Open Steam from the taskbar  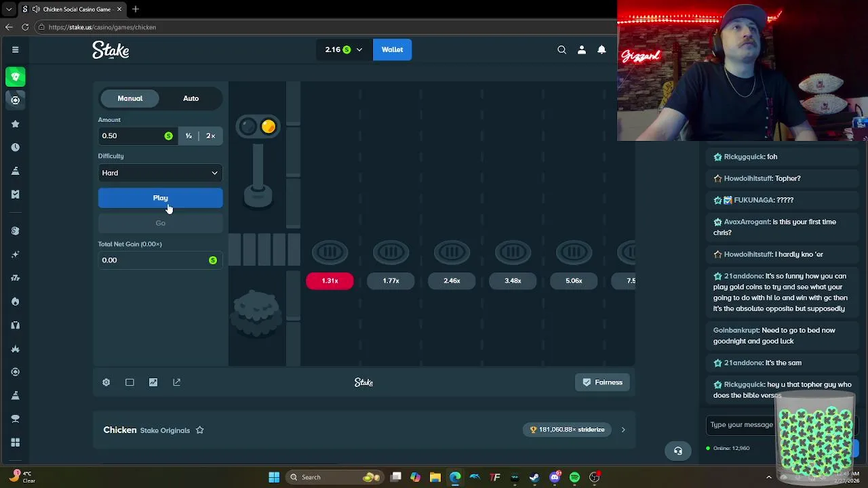534,477
